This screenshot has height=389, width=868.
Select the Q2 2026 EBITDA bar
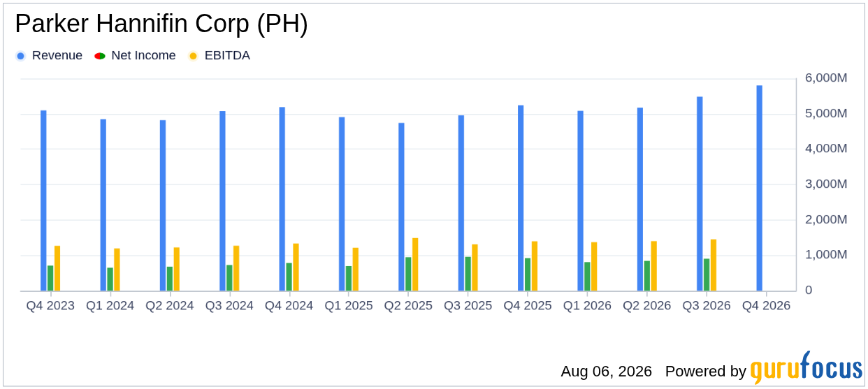point(654,266)
